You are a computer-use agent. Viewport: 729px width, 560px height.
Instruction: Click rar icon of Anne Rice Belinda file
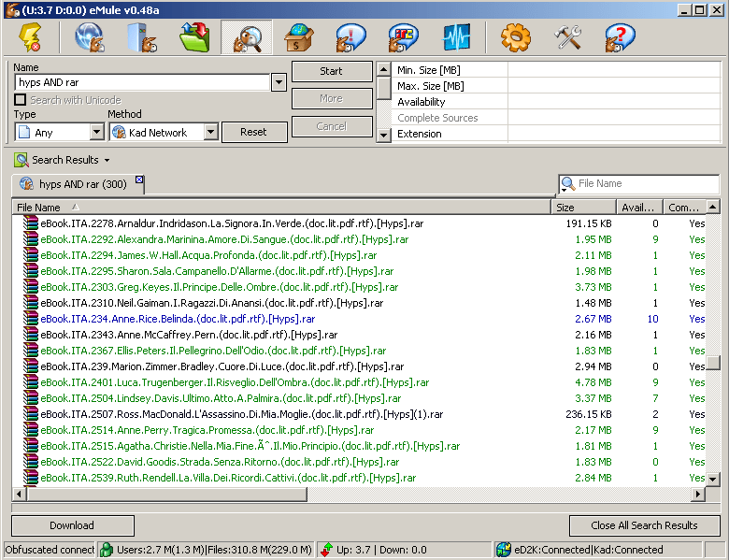click(31, 319)
